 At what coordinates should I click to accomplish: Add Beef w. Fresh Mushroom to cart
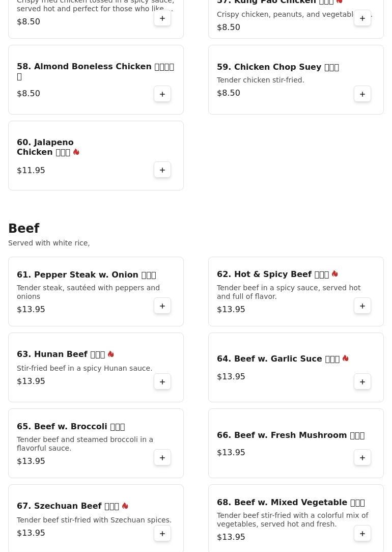[362, 458]
